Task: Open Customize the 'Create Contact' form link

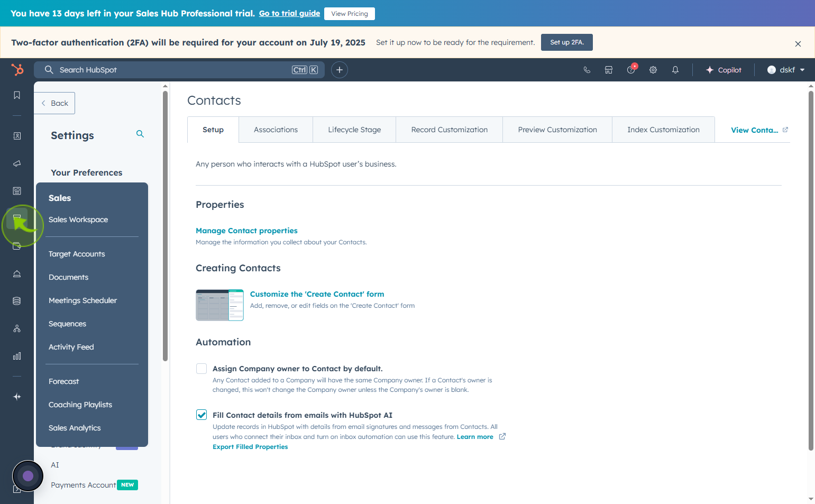Action: point(317,294)
